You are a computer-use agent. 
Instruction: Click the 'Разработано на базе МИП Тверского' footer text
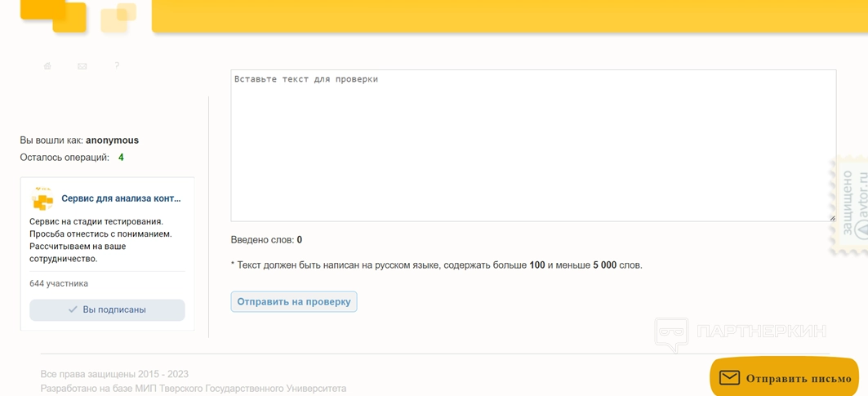[x=194, y=389]
